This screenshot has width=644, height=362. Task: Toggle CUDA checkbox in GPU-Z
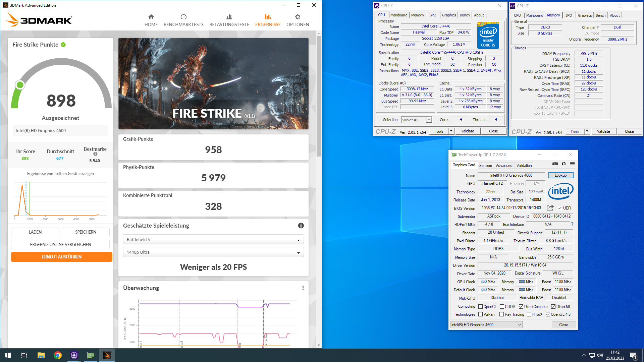(x=502, y=307)
